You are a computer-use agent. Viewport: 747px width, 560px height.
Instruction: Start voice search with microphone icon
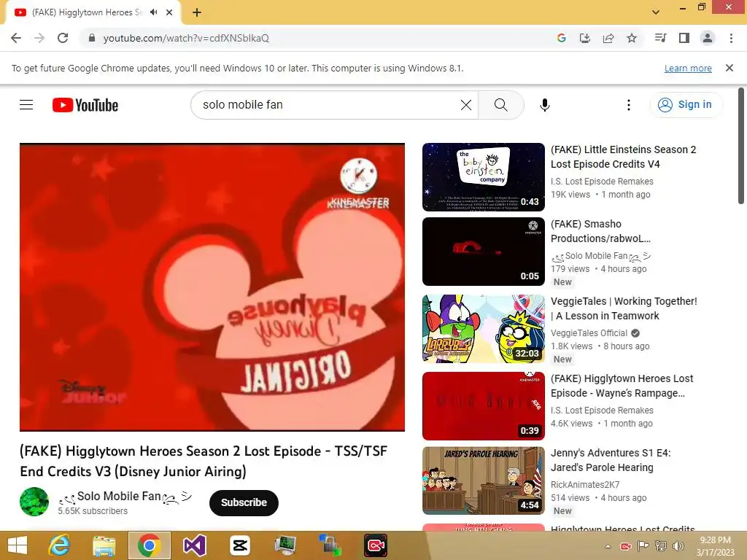[x=544, y=105]
